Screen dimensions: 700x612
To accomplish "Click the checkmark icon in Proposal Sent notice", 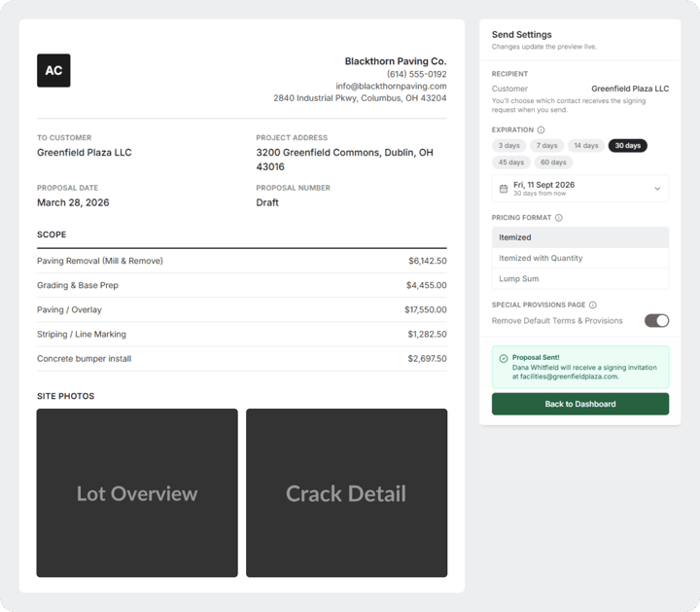I will point(504,358).
